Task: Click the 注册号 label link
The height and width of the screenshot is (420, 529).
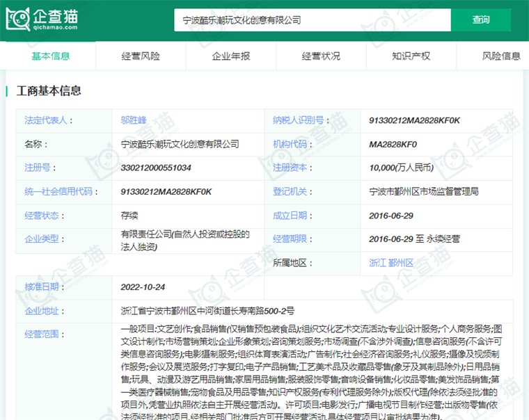Action: pos(38,168)
